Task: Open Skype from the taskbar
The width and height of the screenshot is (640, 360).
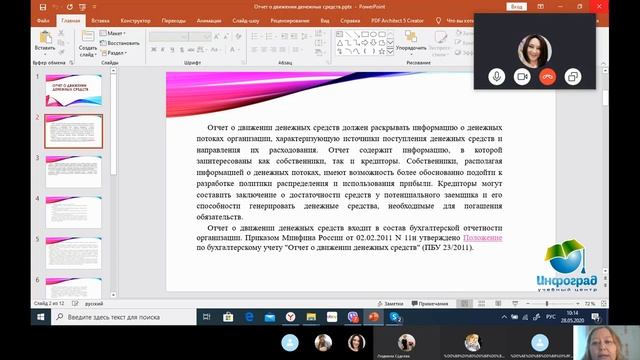Action: point(395,317)
